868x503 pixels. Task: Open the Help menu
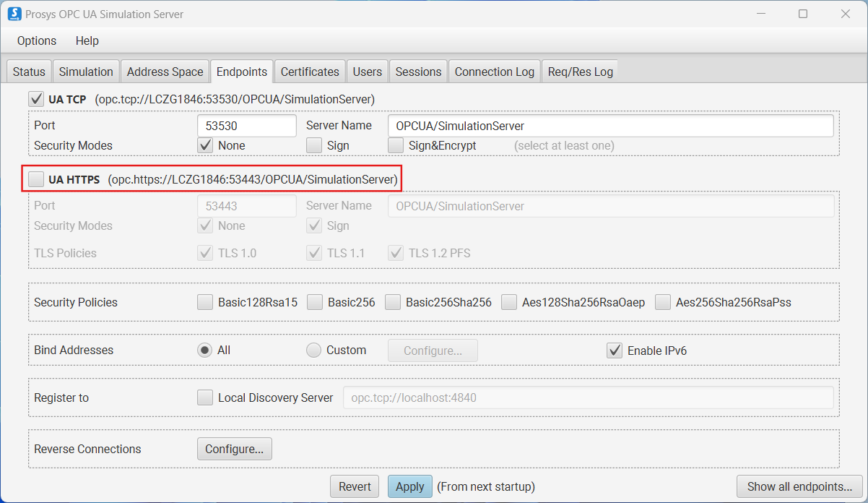pyautogui.click(x=87, y=40)
